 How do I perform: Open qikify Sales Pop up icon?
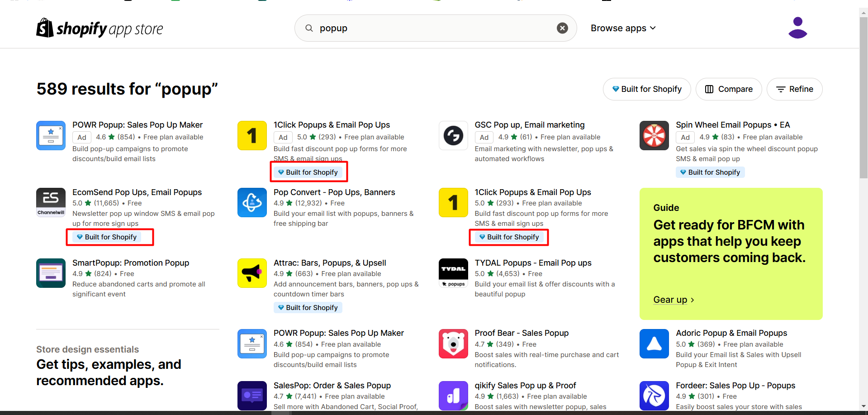click(x=453, y=396)
